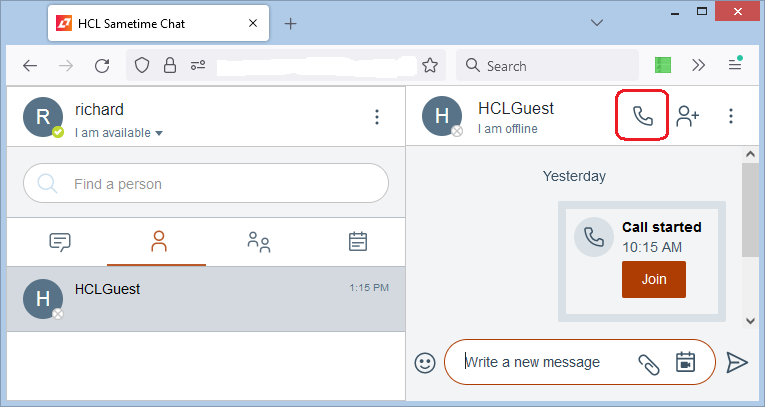Start a call with HCLGuest using phone icon

click(642, 116)
